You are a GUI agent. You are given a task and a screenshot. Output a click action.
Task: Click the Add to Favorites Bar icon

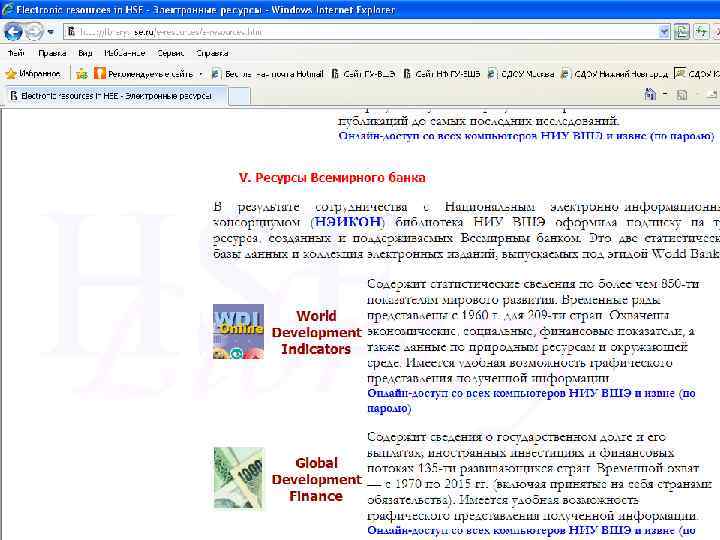click(82, 73)
